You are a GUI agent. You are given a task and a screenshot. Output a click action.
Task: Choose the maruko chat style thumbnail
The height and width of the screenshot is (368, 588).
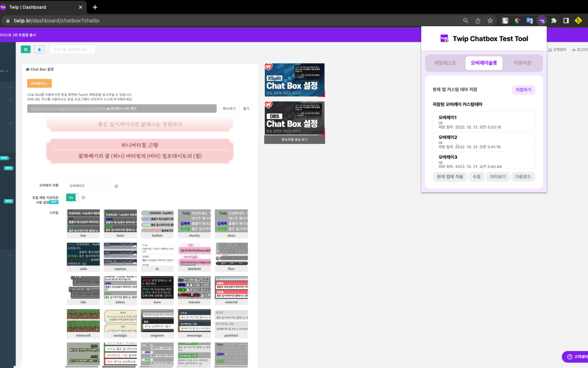[x=194, y=290]
